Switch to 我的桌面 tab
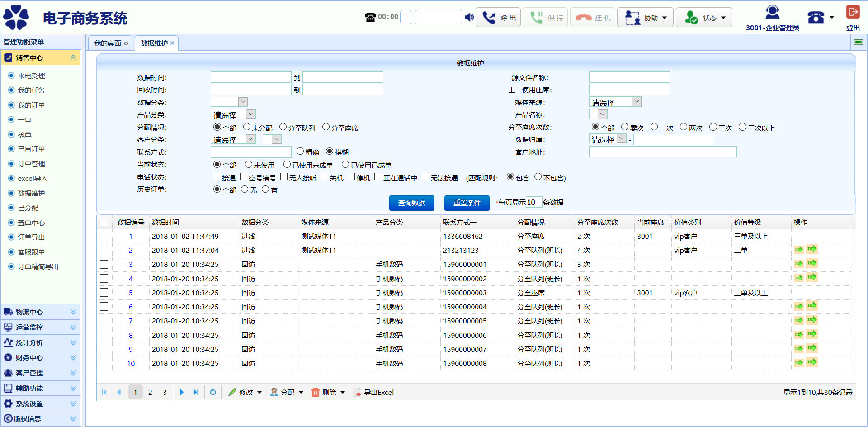 (108, 43)
